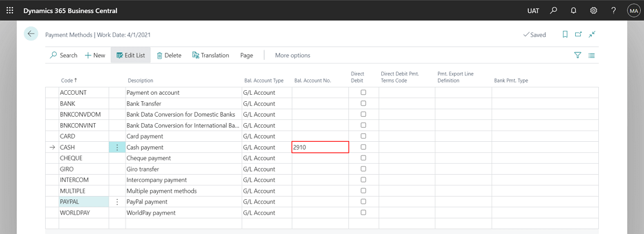Show more options for the PAYPAL row

[117, 202]
